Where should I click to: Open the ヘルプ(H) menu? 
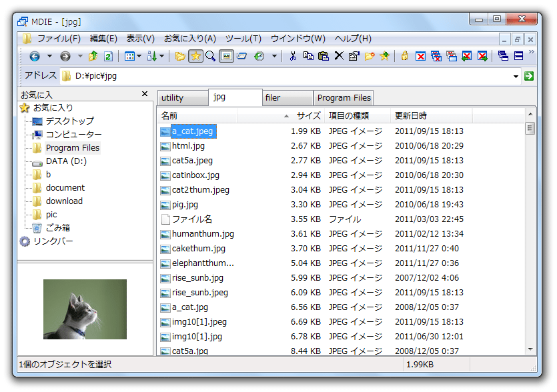[x=353, y=39]
